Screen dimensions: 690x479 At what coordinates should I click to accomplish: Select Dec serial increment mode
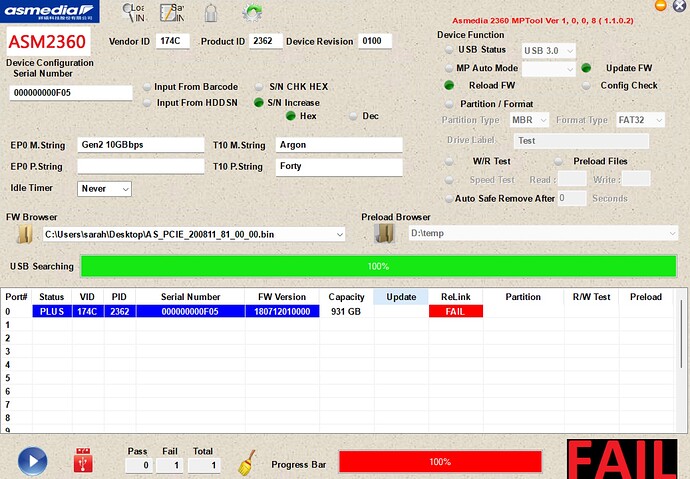coord(353,116)
